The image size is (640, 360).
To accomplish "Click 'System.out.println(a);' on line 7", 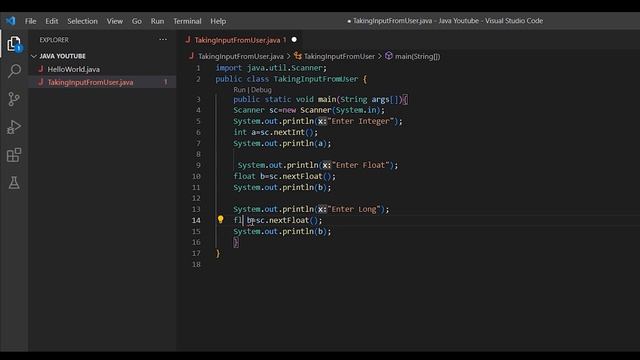I will pos(282,143).
